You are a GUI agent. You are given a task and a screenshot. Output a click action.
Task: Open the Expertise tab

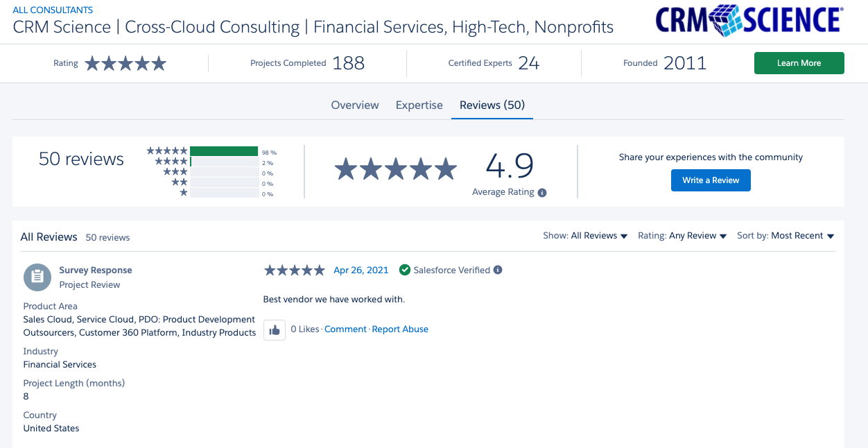[x=419, y=105]
